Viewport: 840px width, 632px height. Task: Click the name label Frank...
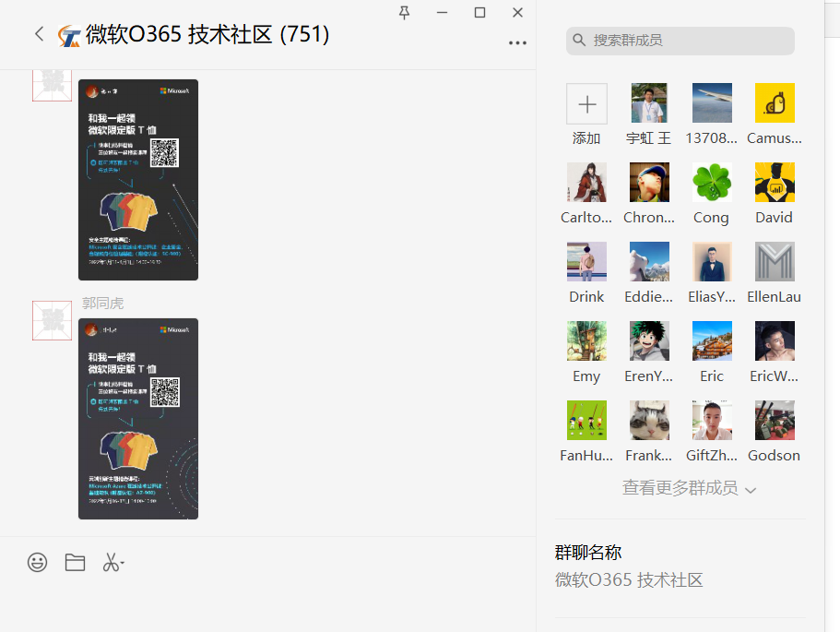[x=649, y=456]
